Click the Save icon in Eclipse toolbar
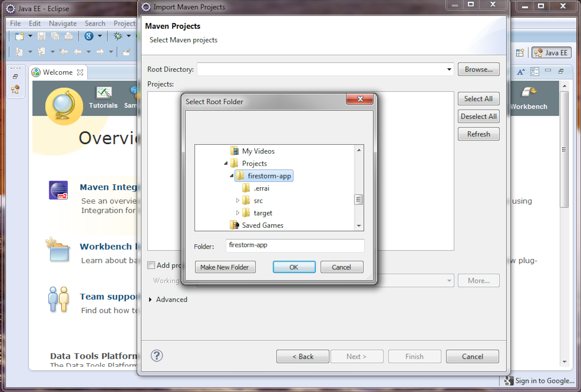The width and height of the screenshot is (581, 392). [41, 36]
